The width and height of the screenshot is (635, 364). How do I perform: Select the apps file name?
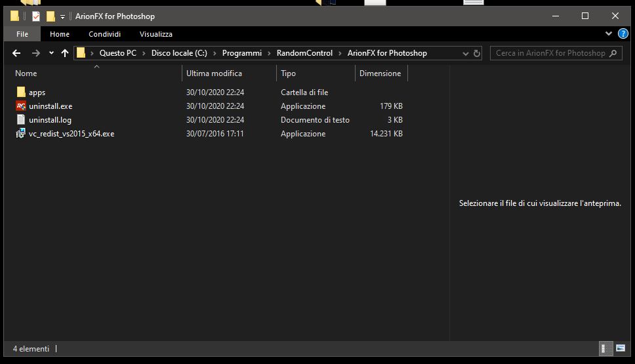37,92
